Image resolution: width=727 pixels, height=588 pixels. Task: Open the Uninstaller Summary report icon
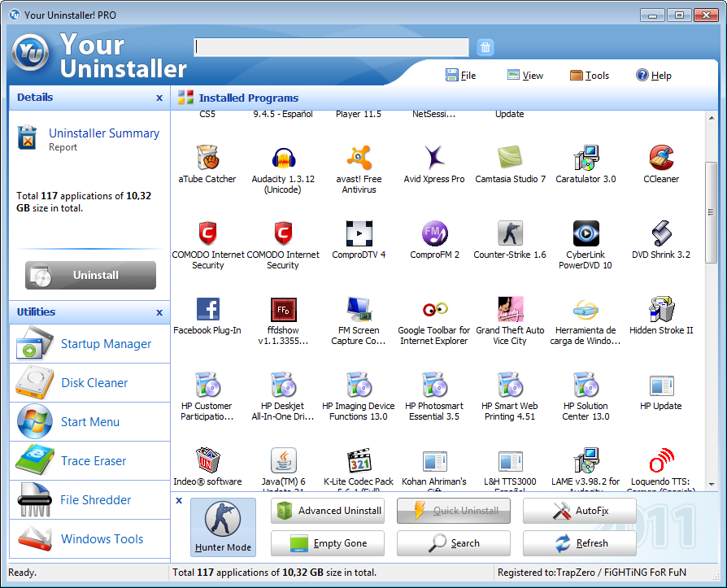[x=28, y=137]
